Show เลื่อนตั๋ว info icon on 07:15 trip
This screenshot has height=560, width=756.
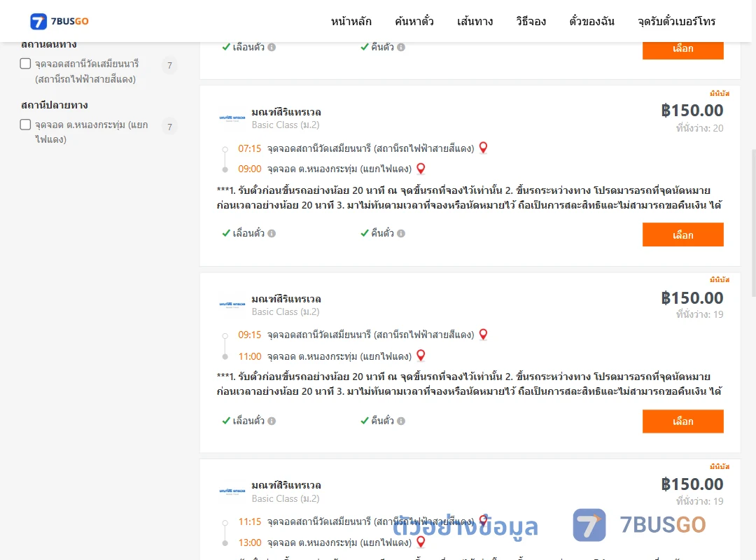point(272,234)
